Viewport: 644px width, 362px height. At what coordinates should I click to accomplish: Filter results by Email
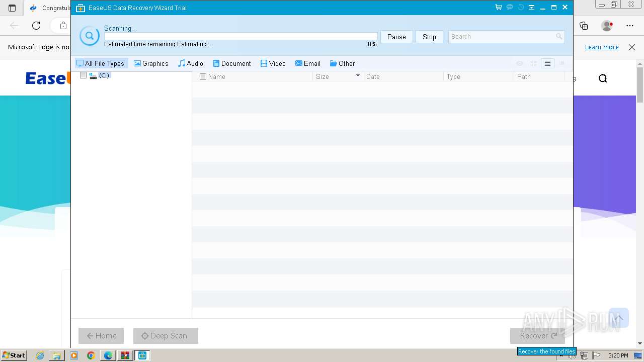pos(308,63)
